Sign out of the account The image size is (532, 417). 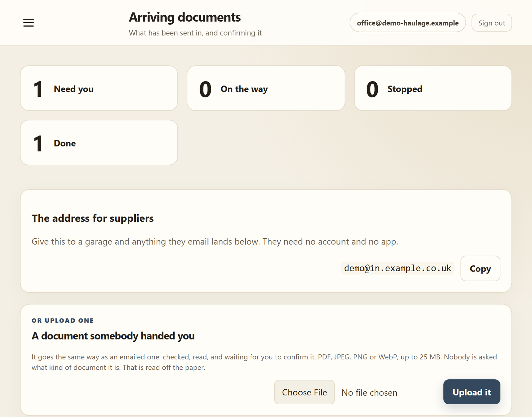(x=491, y=23)
